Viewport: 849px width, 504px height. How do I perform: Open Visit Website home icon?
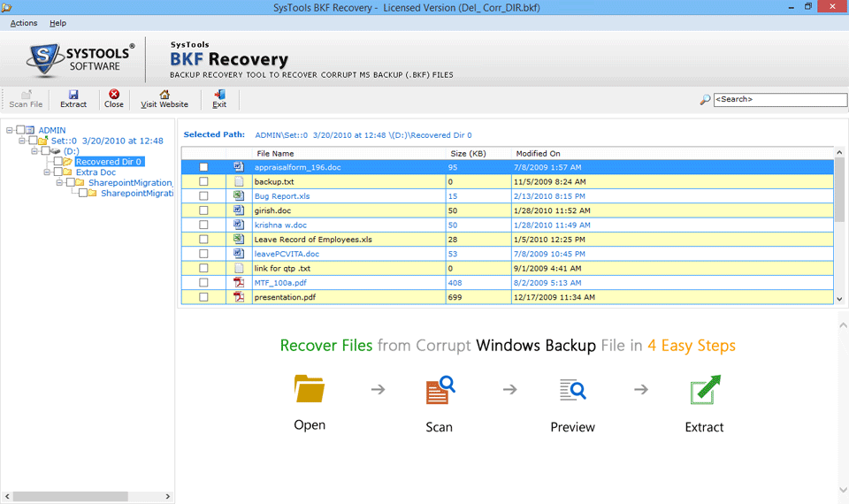(164, 95)
